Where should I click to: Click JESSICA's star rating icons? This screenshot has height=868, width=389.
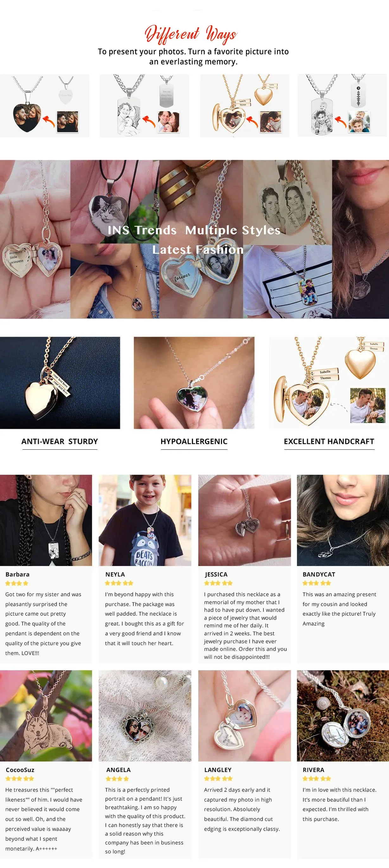[x=218, y=583]
